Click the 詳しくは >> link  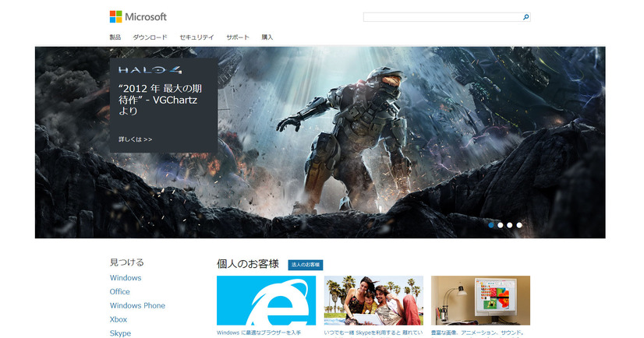point(135,139)
